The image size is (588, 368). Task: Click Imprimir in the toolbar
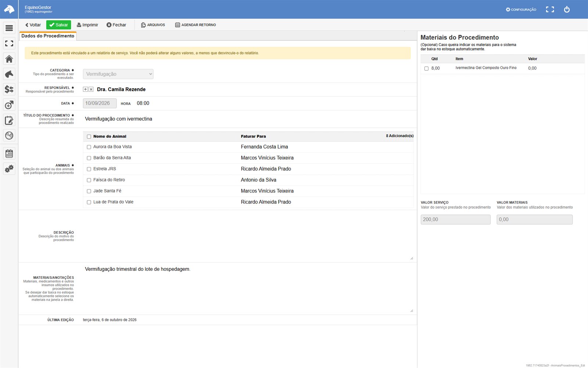pos(87,25)
